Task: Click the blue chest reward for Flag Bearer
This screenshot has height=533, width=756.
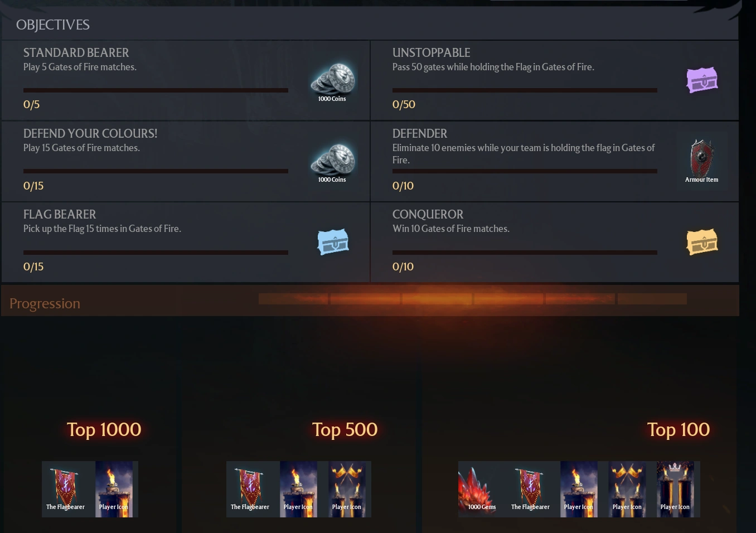Action: point(333,242)
